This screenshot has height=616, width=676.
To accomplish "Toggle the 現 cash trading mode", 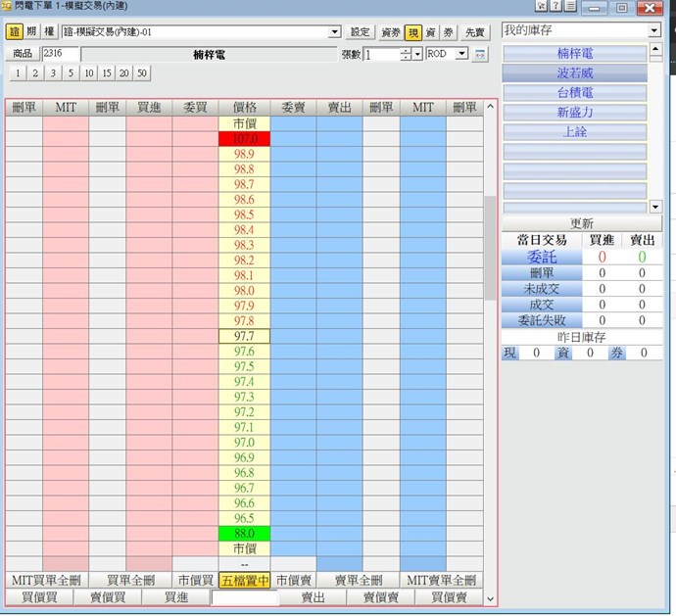I will (x=412, y=32).
